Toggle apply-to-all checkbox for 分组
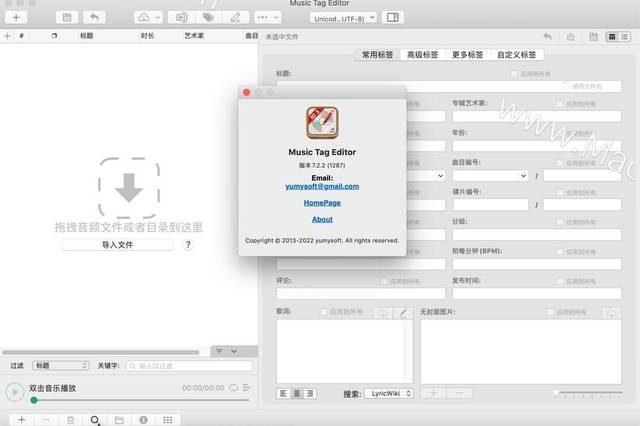Viewport: 640px width, 426px height. point(560,222)
